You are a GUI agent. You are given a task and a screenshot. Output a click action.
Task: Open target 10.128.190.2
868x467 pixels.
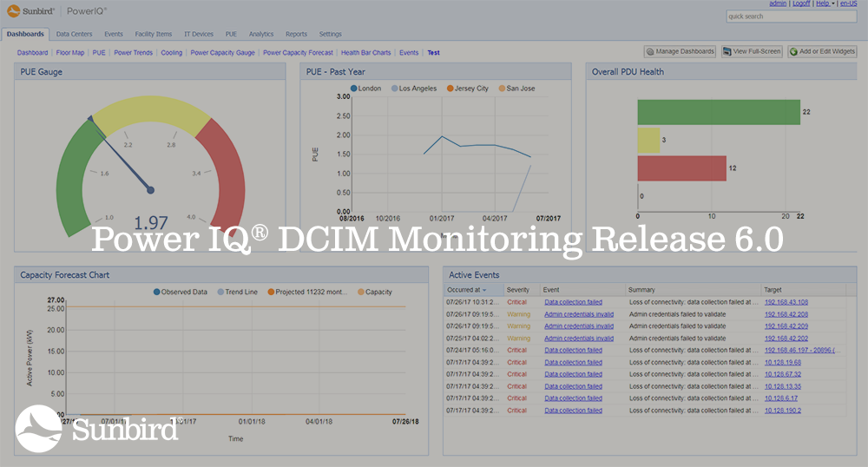point(783,411)
